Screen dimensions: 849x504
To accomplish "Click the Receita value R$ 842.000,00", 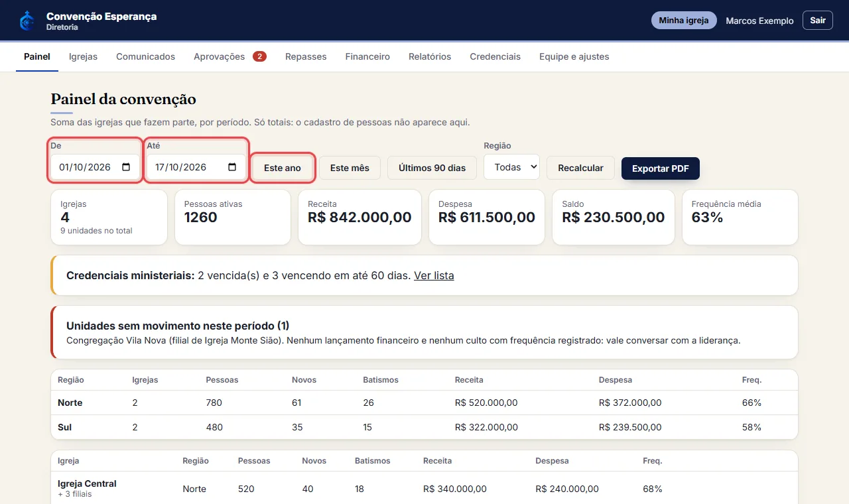I will click(x=359, y=218).
